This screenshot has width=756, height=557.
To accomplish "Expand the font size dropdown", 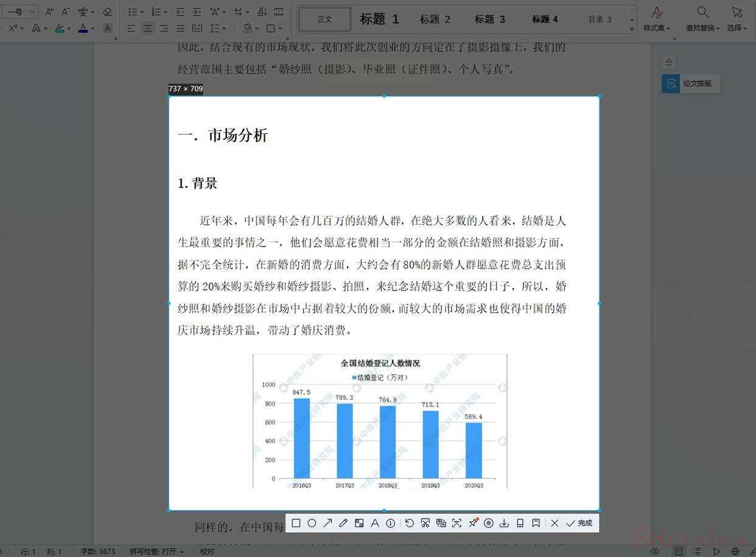I will point(32,12).
